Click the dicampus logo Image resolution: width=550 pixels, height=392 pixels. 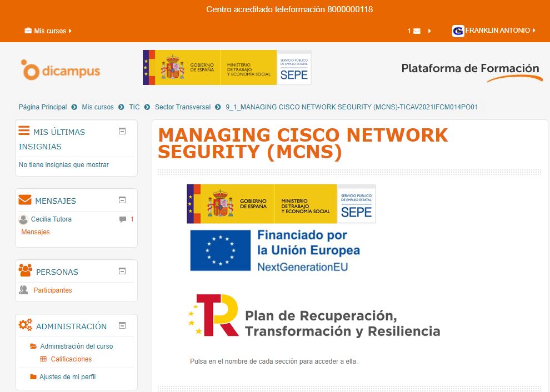(x=61, y=70)
